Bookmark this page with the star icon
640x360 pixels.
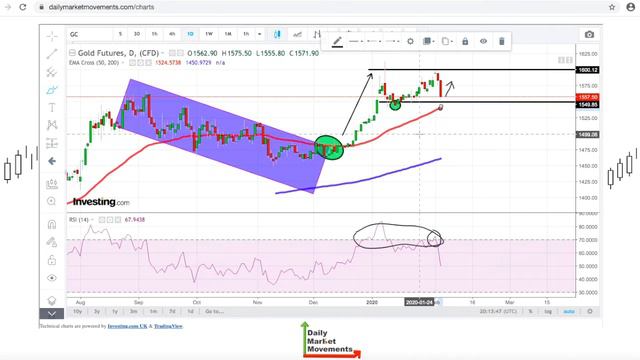(612, 7)
